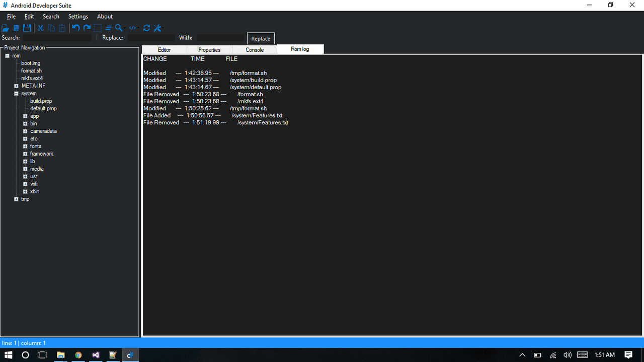This screenshot has height=362, width=644.
Task: Click the Replace button
Action: pyautogui.click(x=261, y=39)
